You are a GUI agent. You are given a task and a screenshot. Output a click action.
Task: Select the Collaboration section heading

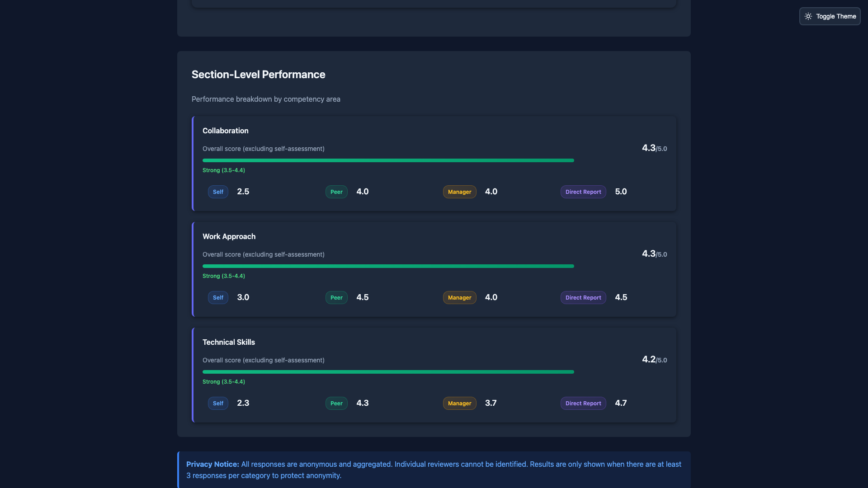(225, 131)
